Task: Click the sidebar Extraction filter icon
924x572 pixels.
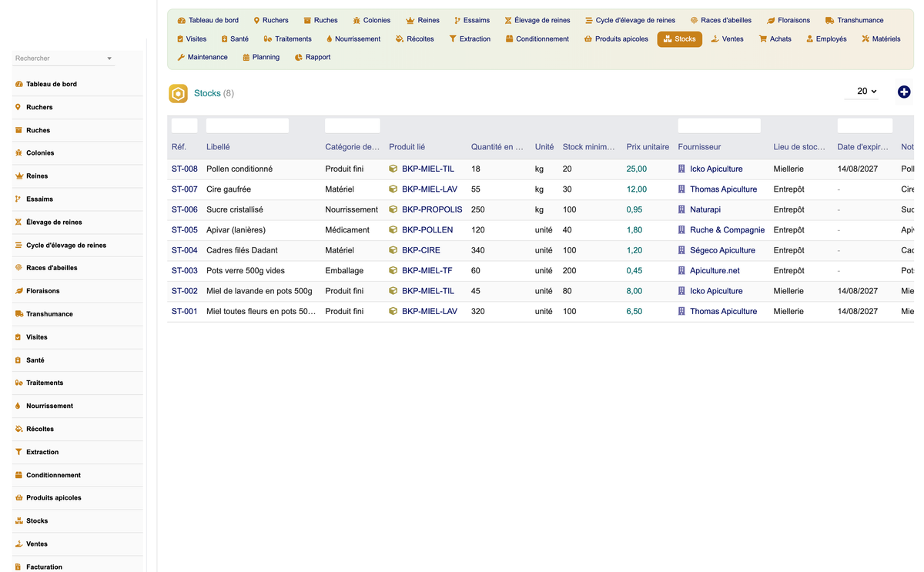Action: 18,452
